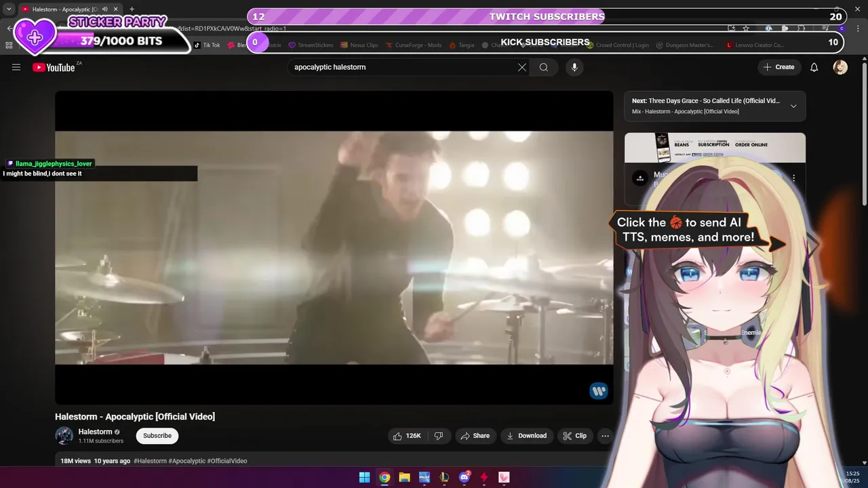Screen dimensions: 868x488
Task: Download the Apocalyptic video
Action: pos(526,436)
